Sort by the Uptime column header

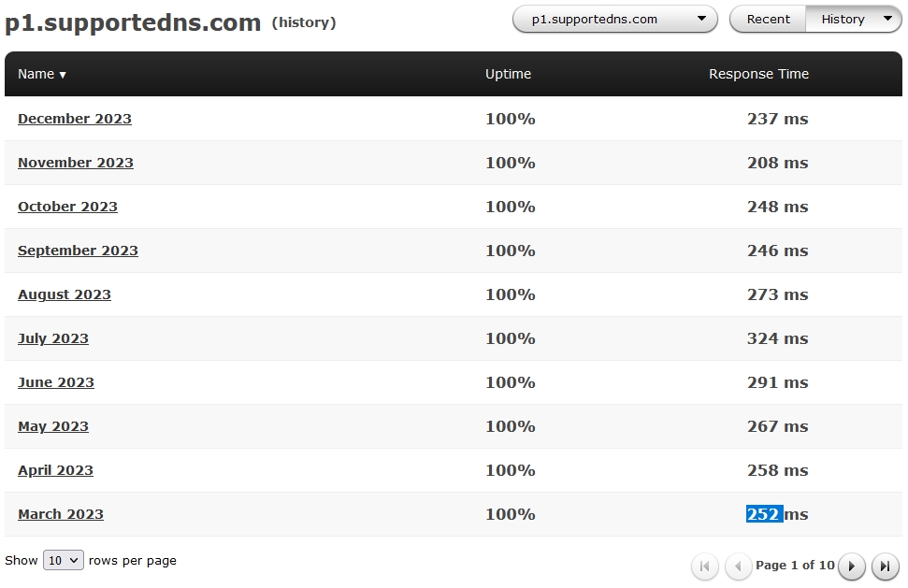click(508, 74)
